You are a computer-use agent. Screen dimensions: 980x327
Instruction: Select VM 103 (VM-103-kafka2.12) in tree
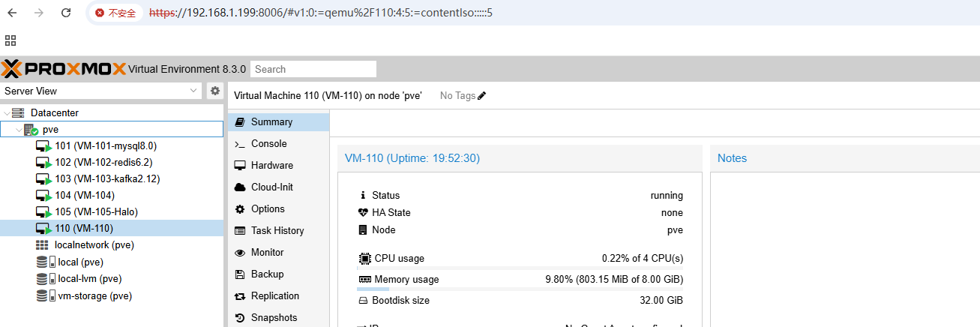[x=107, y=178]
